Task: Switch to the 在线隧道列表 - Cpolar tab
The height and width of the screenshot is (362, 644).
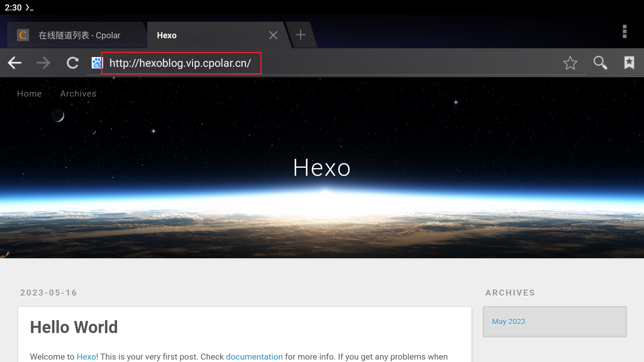Action: click(x=76, y=35)
